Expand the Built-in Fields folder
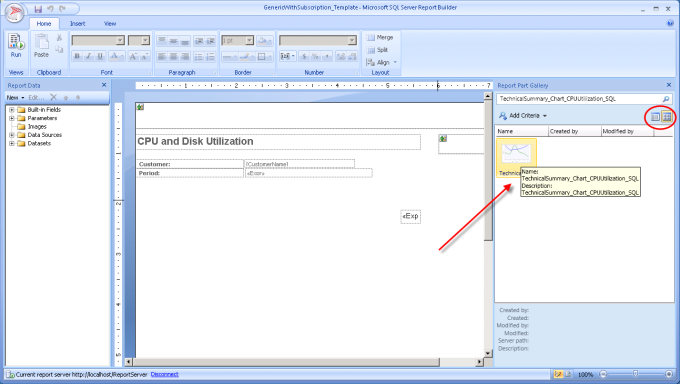The width and height of the screenshot is (680, 384). point(12,110)
